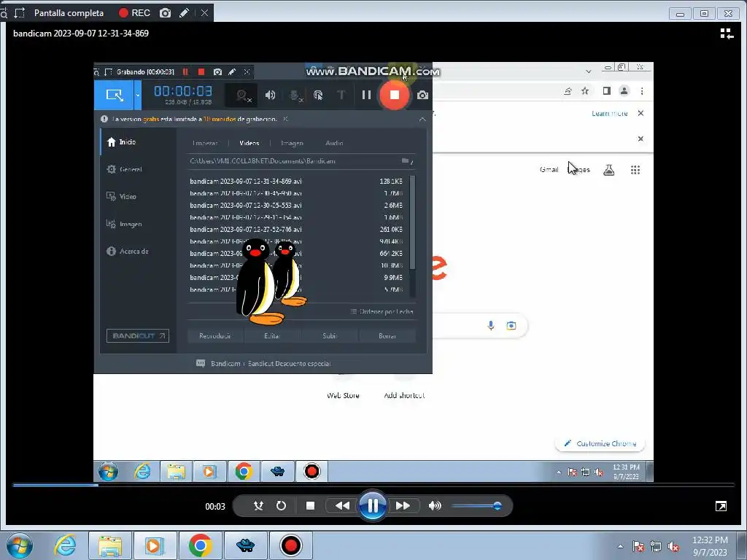Turn on repeat in media player controls
Image resolution: width=747 pixels, height=560 pixels.
pos(281,506)
